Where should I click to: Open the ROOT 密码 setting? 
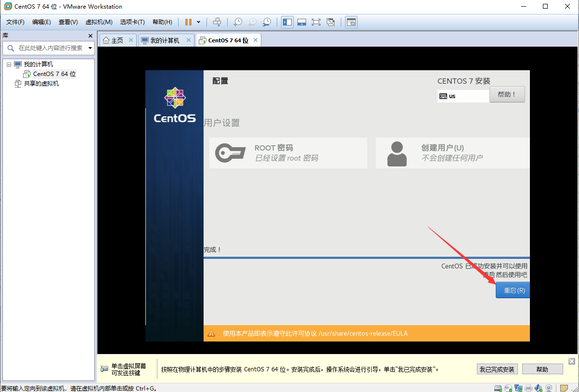click(288, 153)
